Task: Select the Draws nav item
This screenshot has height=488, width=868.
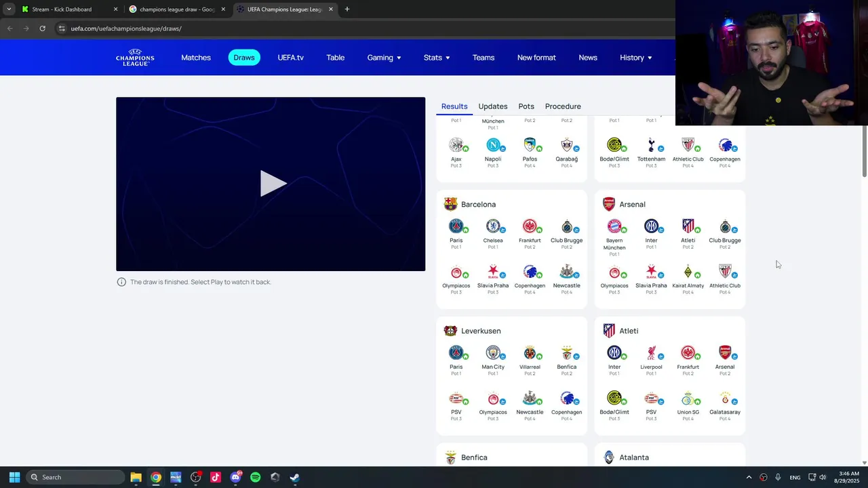Action: point(244,58)
